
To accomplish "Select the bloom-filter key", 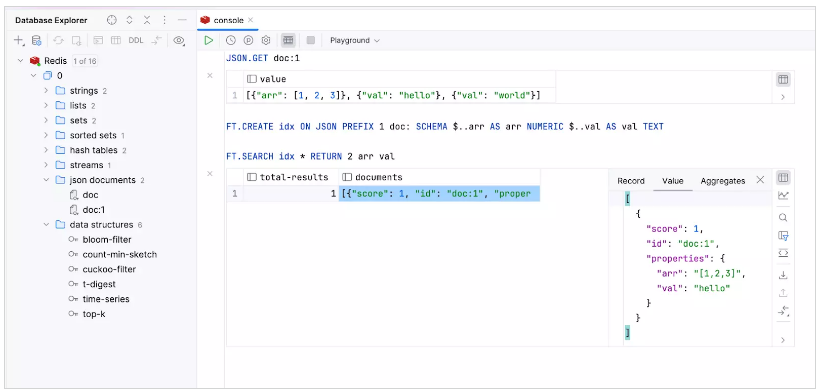I will [107, 239].
